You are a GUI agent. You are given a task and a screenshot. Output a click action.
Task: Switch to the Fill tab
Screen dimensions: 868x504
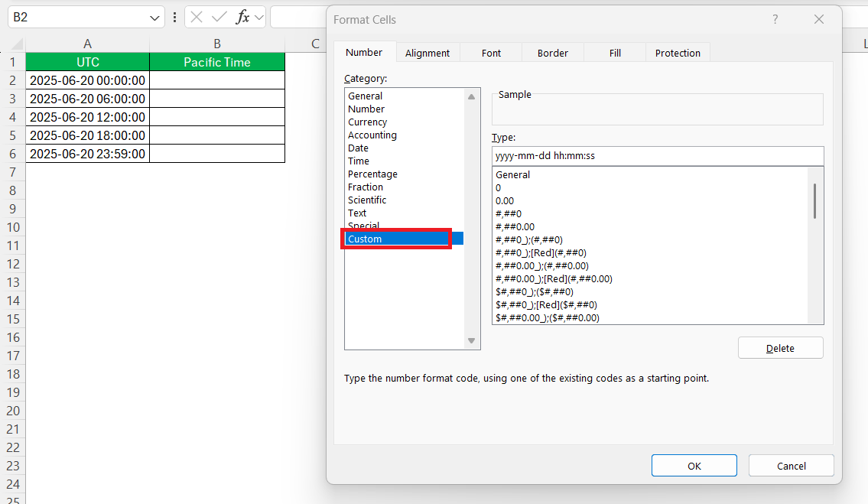(x=615, y=54)
